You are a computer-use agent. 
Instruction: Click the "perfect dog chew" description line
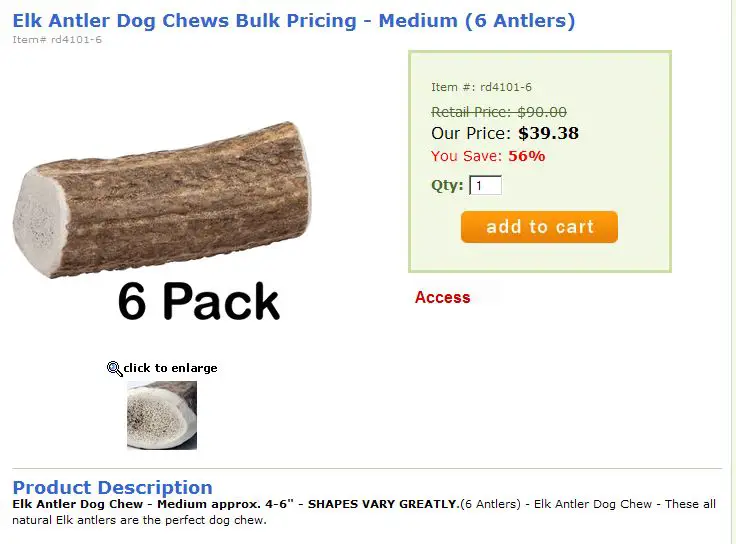point(139,521)
